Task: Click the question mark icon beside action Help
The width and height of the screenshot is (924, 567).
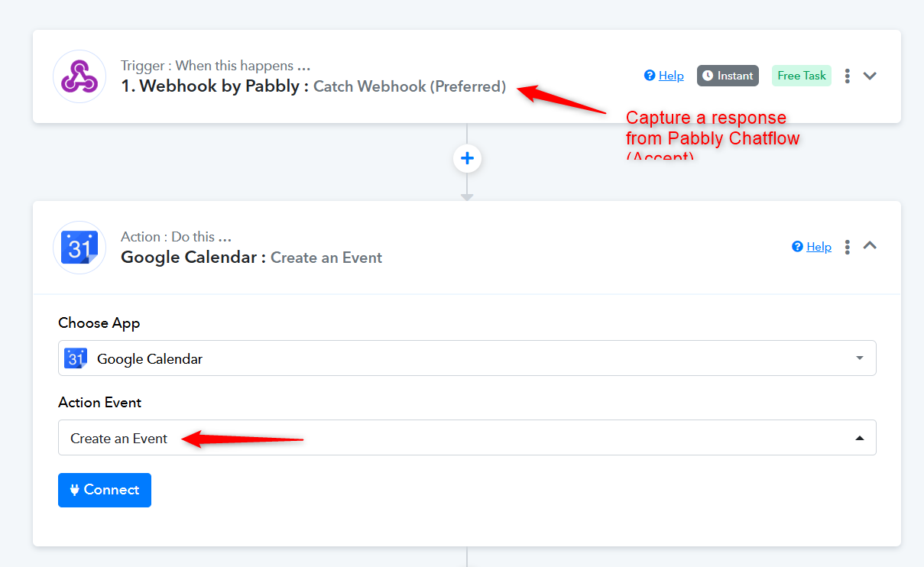Action: (798, 247)
